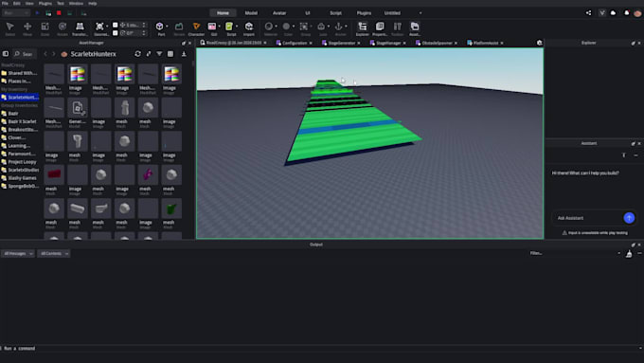This screenshot has height=363, width=644.
Task: Click the Import 3D icon
Action: click(249, 27)
